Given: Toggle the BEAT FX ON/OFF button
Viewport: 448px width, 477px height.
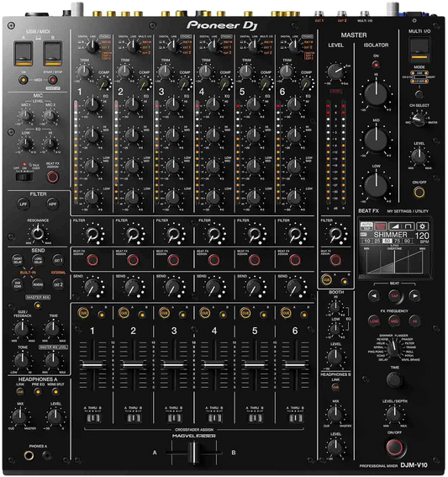Looking at the screenshot, I should pos(394,447).
